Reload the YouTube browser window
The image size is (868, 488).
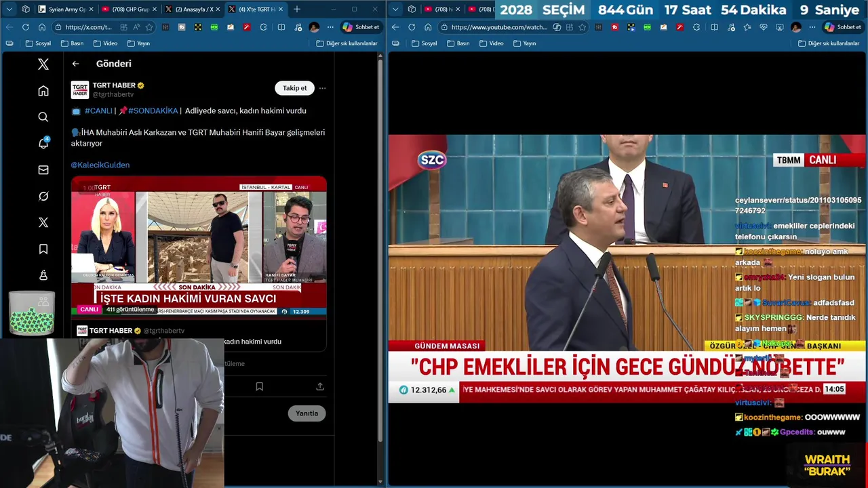pyautogui.click(x=412, y=27)
